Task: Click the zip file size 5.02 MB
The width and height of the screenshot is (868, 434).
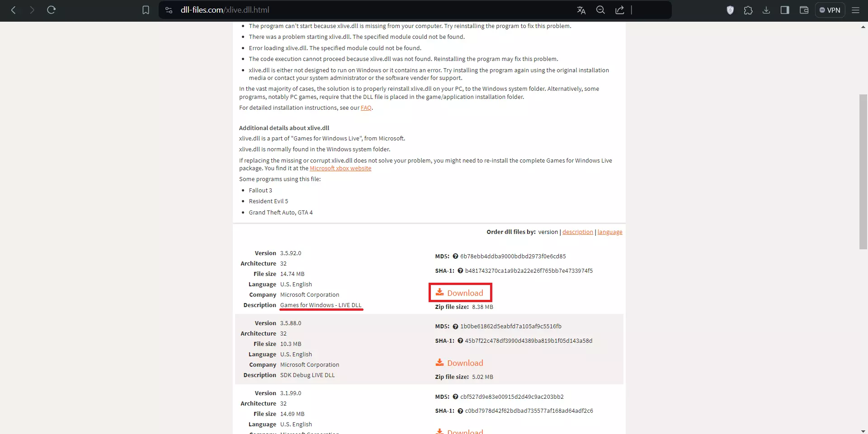Action: pyautogui.click(x=483, y=377)
